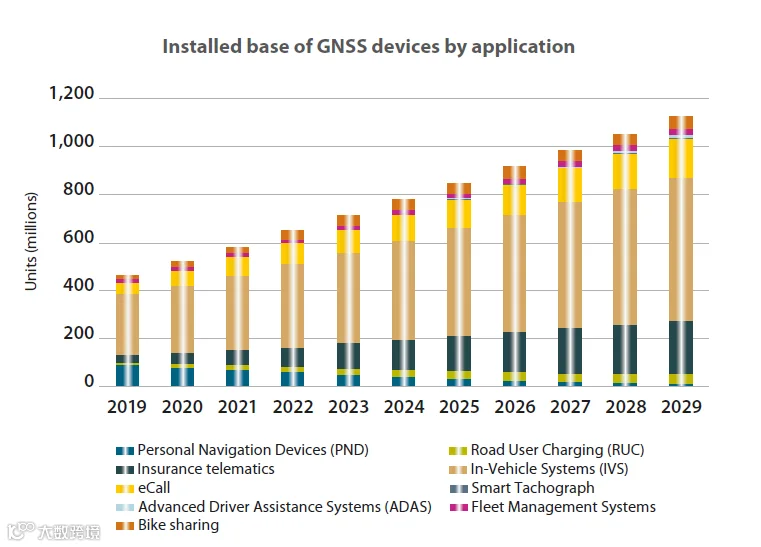Click the 2025 x-axis label

click(x=459, y=407)
